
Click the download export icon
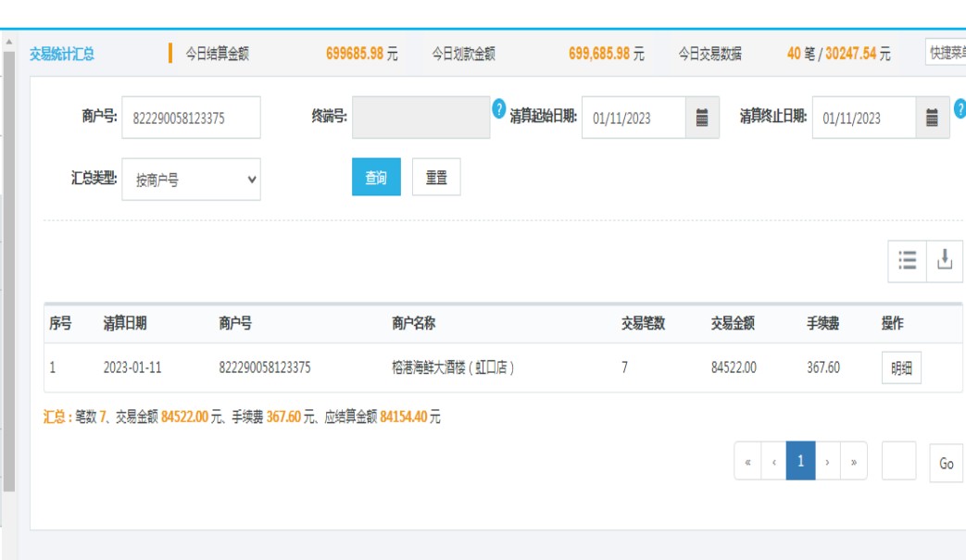pyautogui.click(x=945, y=261)
